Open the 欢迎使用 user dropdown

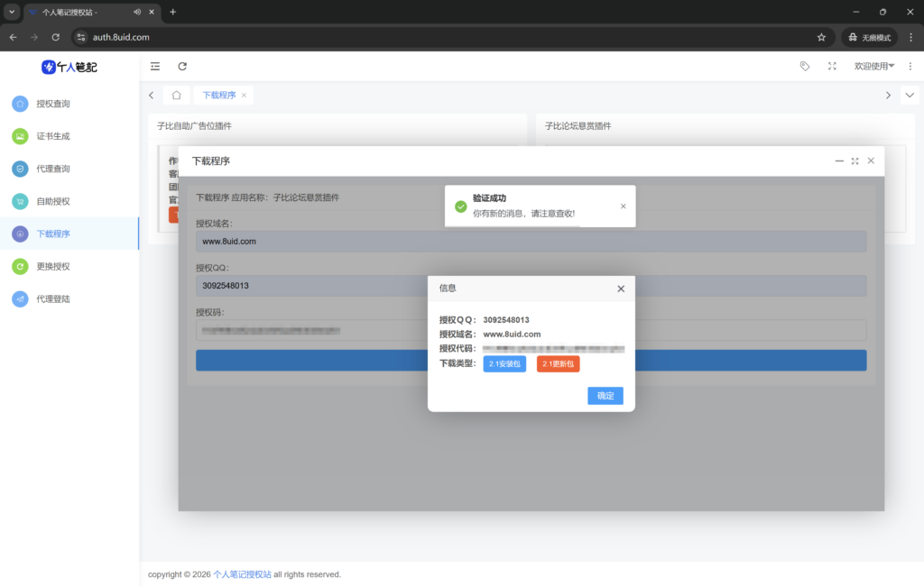point(873,67)
